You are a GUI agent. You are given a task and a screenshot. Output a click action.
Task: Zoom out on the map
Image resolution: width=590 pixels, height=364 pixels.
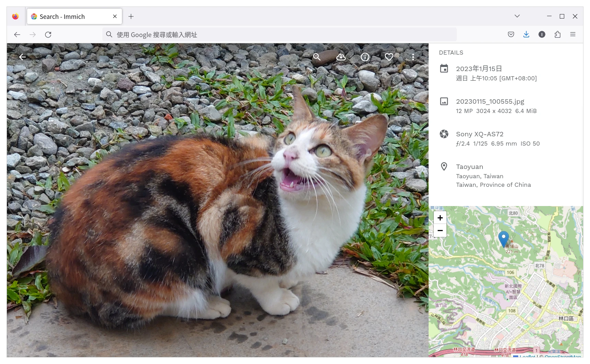pos(440,230)
